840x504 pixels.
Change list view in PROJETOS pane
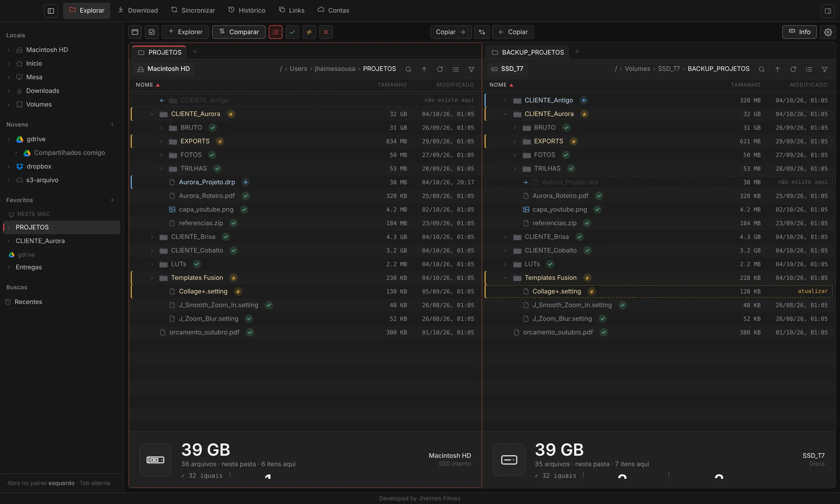click(x=456, y=69)
